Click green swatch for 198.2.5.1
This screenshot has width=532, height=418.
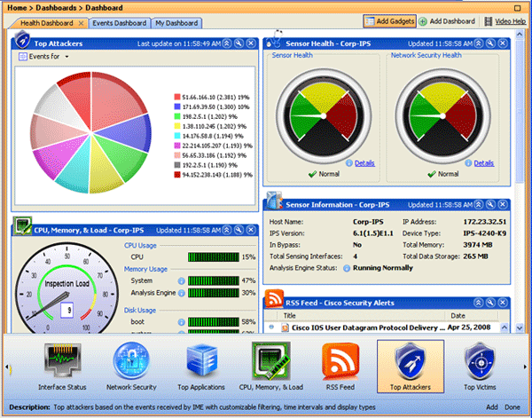[x=177, y=116]
